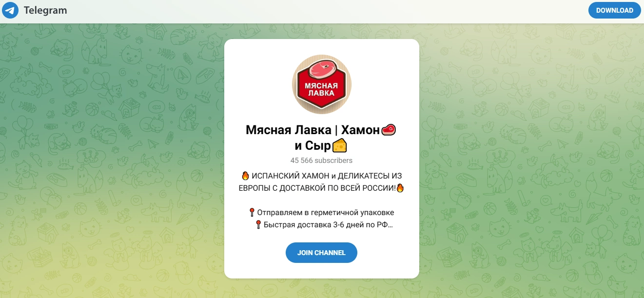Click the ИСПАНСКИЙ ХАМОН и ДЕЛИКАТЕСЫ line
This screenshot has height=298, width=644.
pyautogui.click(x=327, y=175)
